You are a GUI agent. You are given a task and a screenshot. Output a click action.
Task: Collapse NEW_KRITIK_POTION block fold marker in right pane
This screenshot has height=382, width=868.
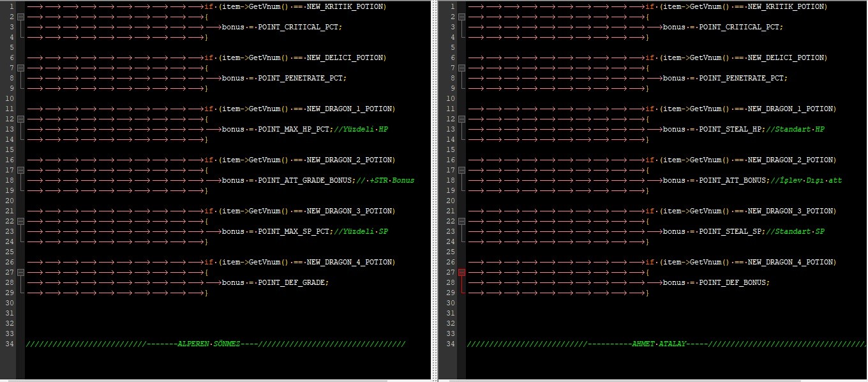(461, 17)
